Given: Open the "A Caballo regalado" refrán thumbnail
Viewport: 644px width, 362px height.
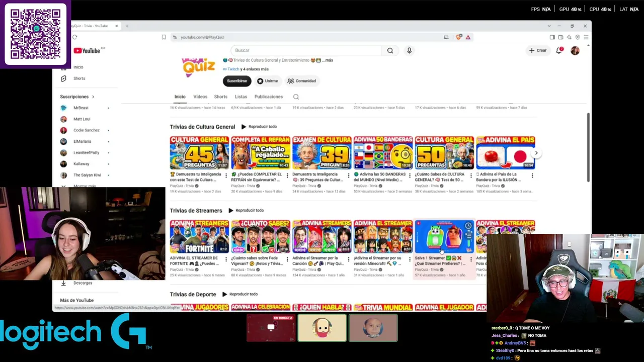Looking at the screenshot, I should click(x=261, y=153).
